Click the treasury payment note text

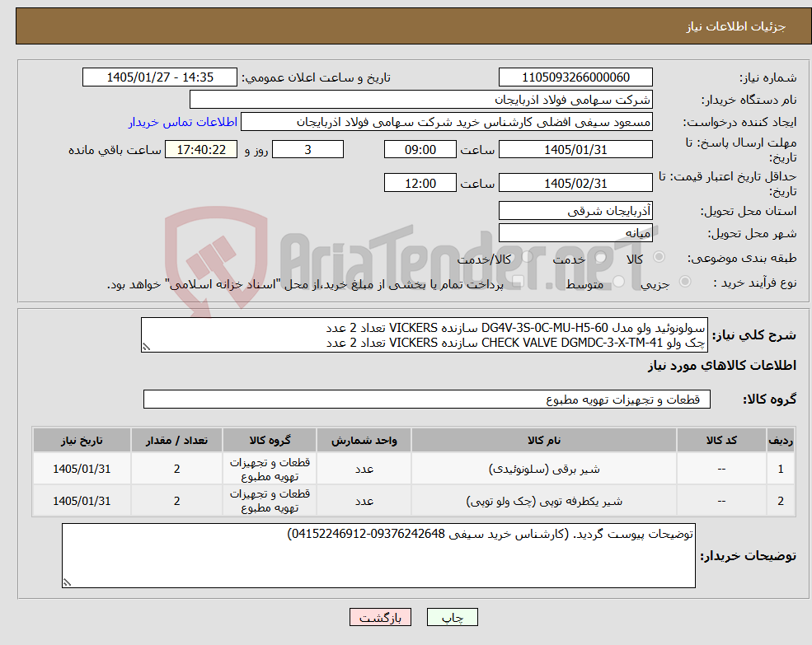pyautogui.click(x=305, y=285)
